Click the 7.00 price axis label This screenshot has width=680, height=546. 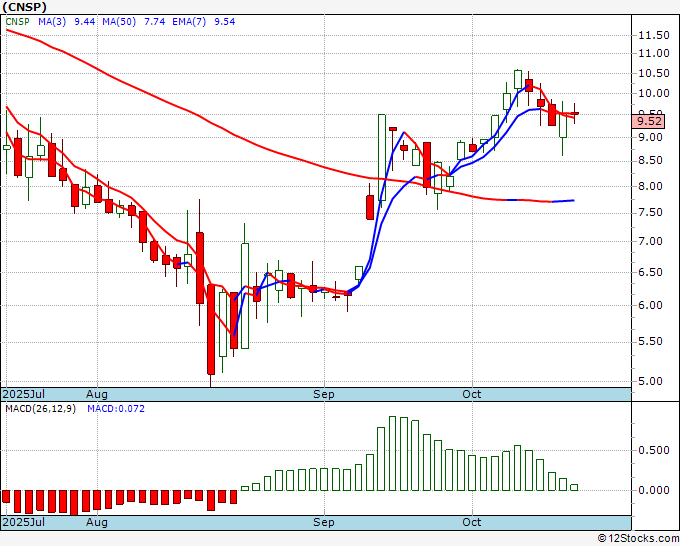tap(650, 242)
